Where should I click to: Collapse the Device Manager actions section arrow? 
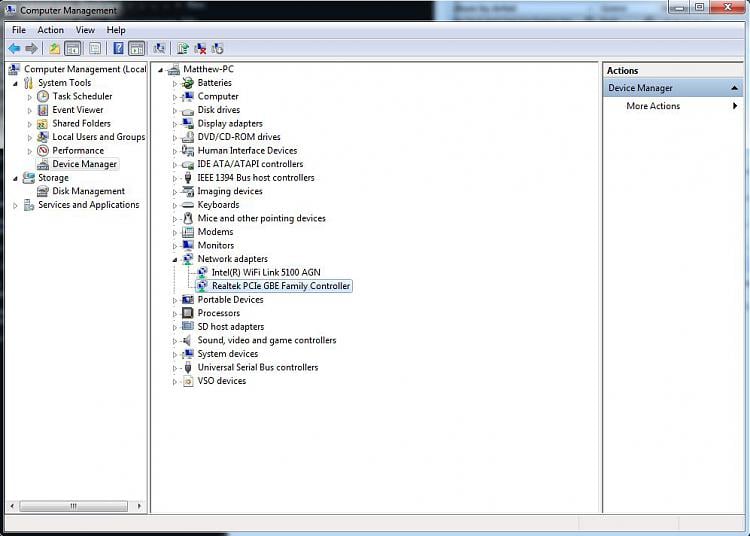click(734, 88)
